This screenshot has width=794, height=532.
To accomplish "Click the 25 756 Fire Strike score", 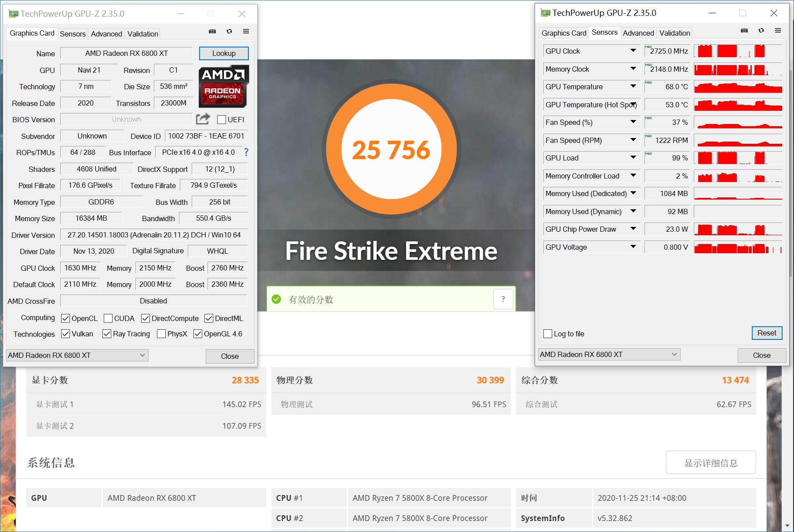I will [391, 150].
